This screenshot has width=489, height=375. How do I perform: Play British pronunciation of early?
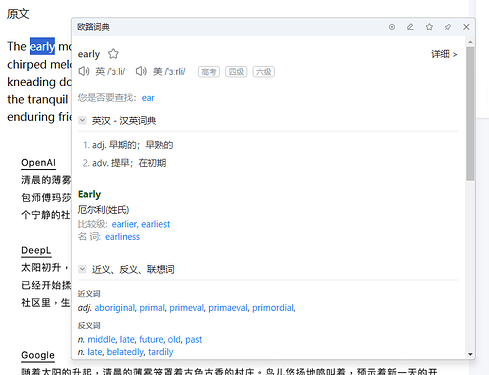(x=84, y=71)
